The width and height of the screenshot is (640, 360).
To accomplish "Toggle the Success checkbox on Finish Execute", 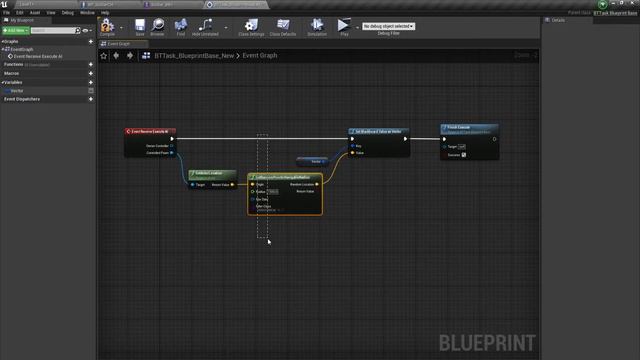I will click(x=464, y=155).
